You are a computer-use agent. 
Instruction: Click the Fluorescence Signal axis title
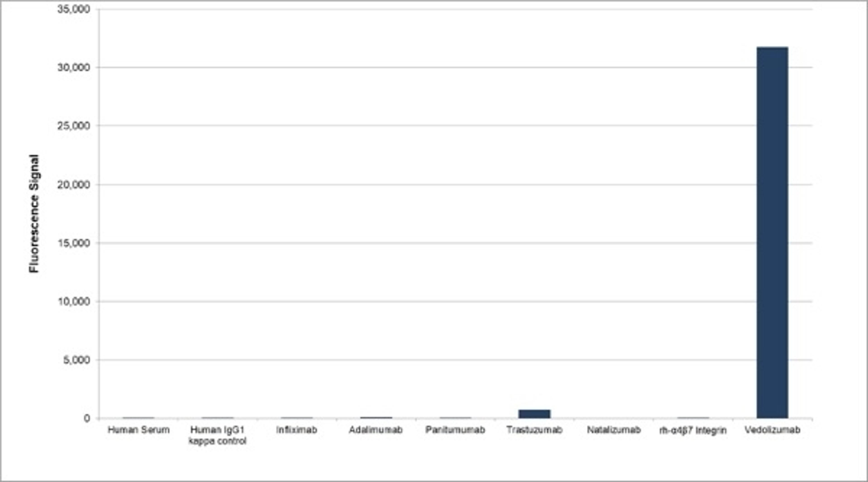pyautogui.click(x=34, y=213)
